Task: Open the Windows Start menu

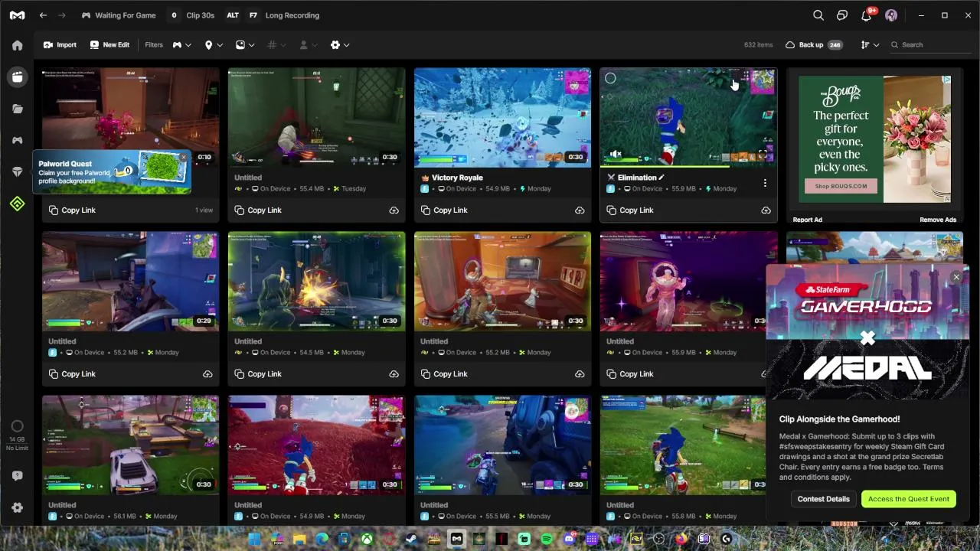Action: pos(255,539)
